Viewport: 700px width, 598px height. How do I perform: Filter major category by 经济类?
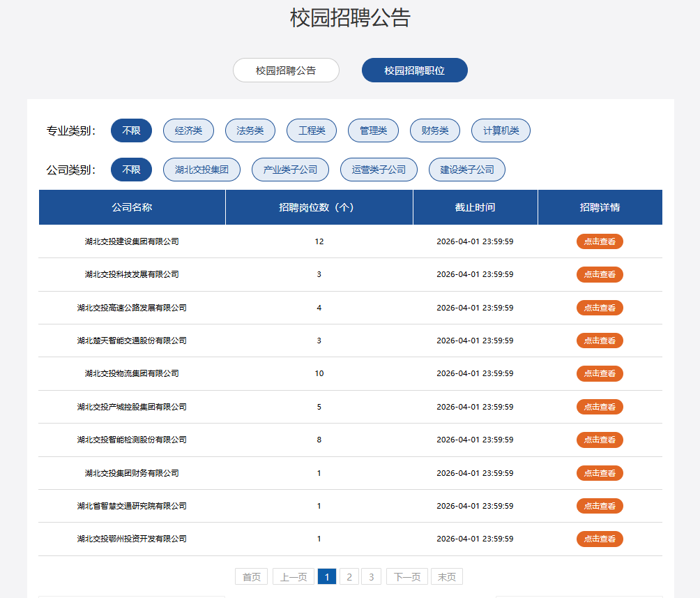tap(188, 130)
